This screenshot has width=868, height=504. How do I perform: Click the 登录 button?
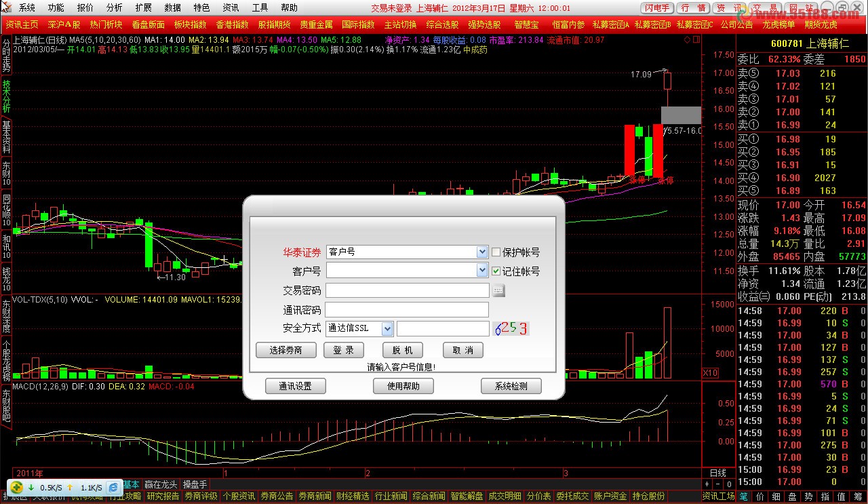344,350
